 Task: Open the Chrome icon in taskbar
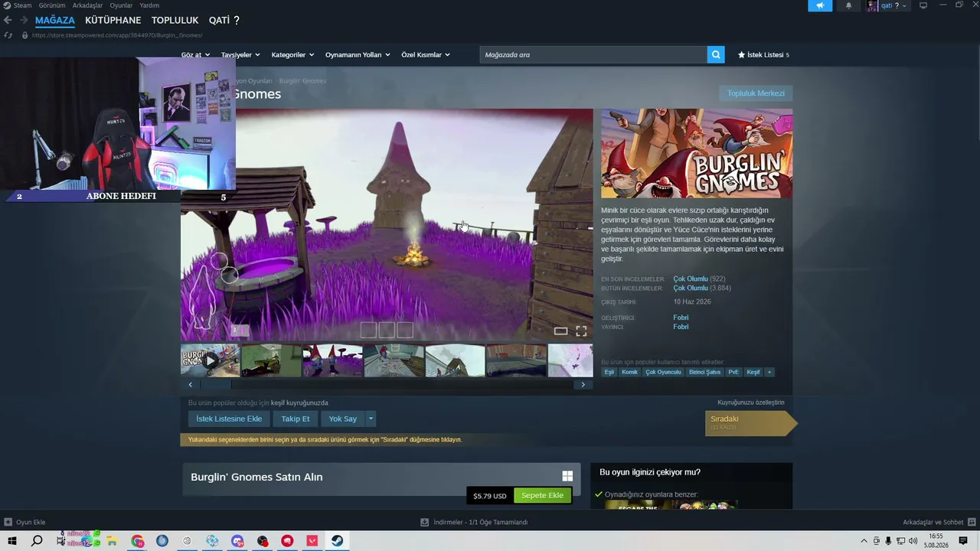[x=137, y=541]
